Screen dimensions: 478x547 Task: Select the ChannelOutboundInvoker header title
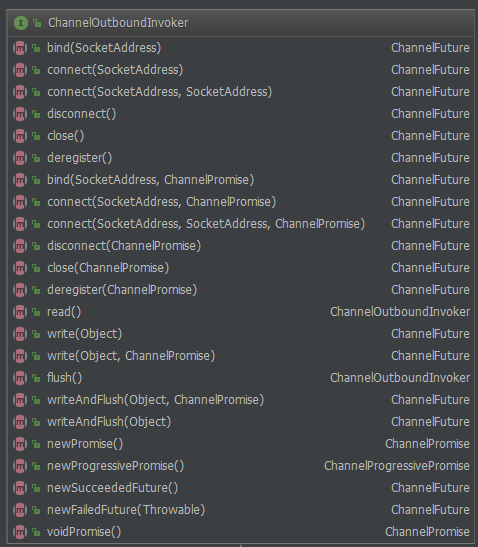[x=118, y=23]
